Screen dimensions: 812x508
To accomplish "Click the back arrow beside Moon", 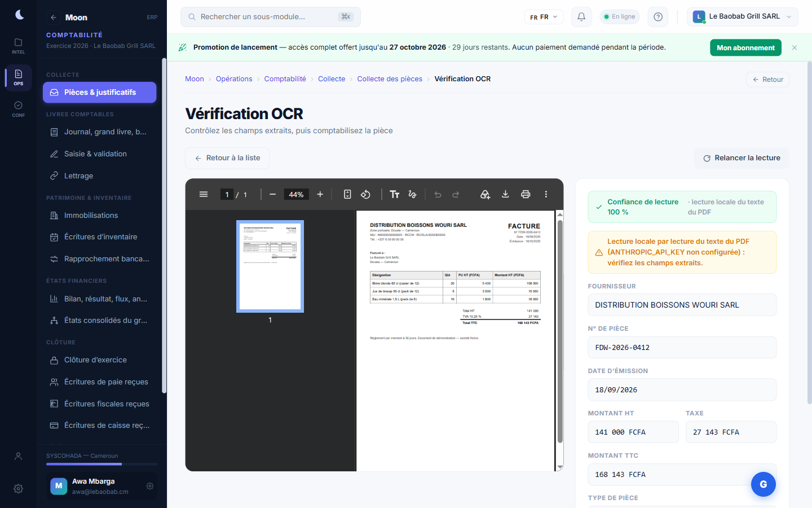I will point(54,17).
